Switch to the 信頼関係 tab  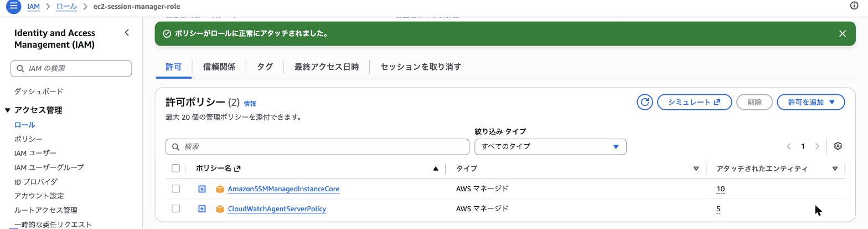coord(219,67)
